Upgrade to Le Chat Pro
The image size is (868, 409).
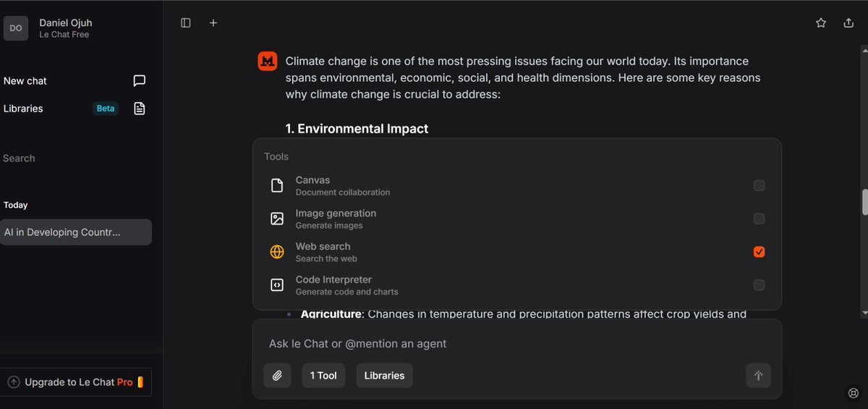(76, 382)
